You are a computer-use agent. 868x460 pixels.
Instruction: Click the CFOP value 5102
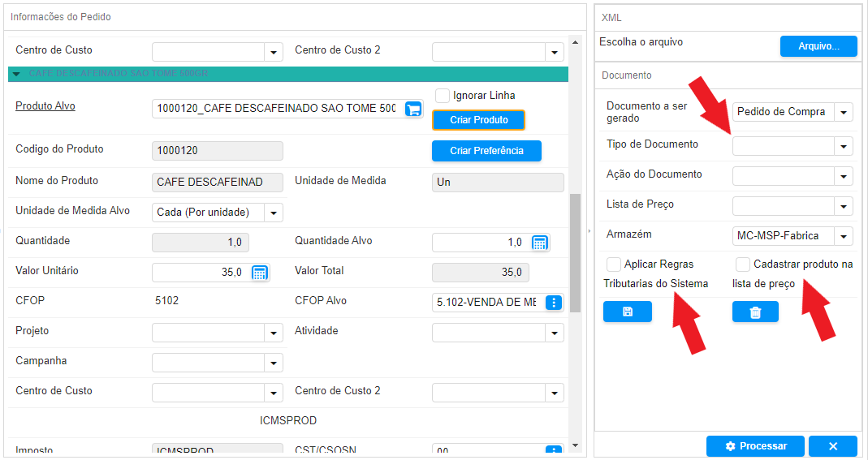[x=166, y=301]
